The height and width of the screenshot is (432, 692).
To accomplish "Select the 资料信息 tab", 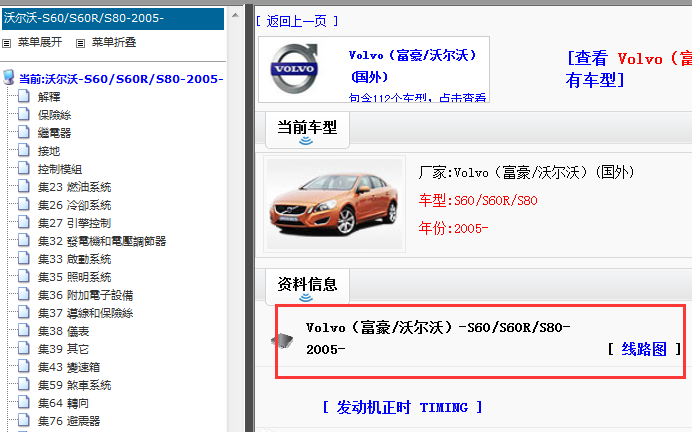I will 307,285.
